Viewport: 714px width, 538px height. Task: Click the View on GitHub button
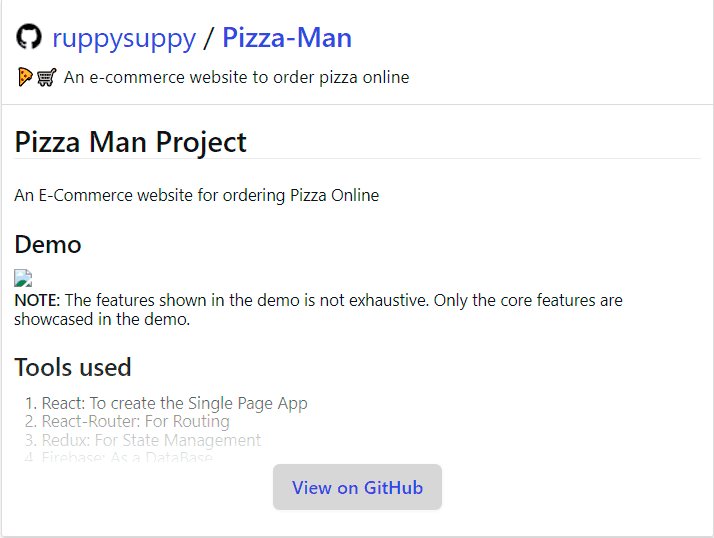pyautogui.click(x=357, y=487)
